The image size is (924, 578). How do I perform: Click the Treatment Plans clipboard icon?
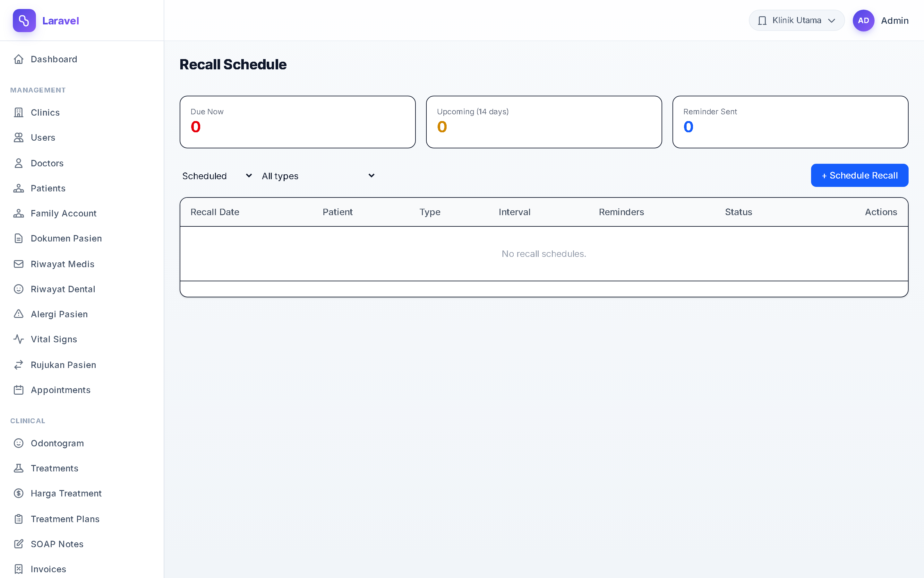(19, 519)
